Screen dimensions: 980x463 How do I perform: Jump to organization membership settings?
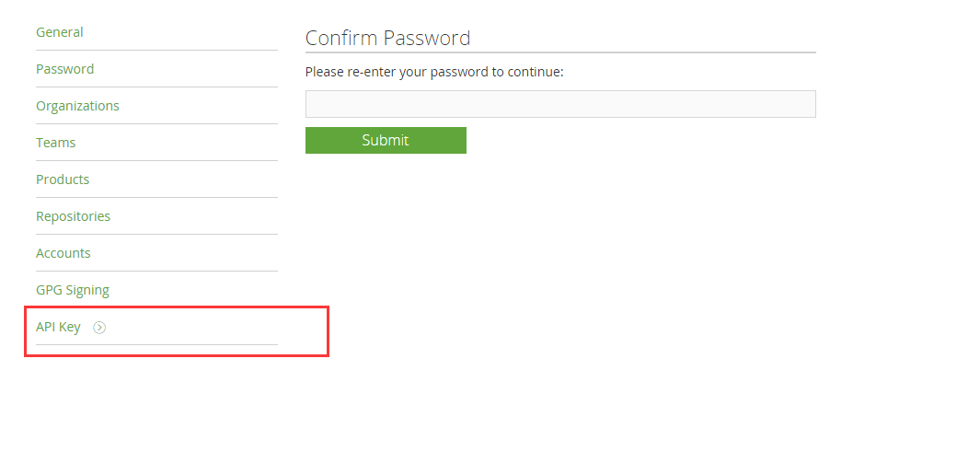(77, 106)
